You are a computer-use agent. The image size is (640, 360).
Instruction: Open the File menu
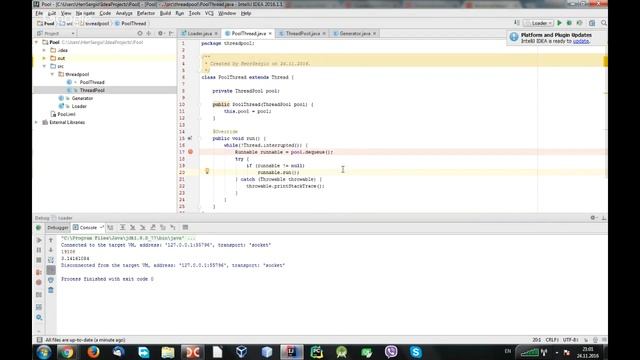pyautogui.click(x=39, y=13)
